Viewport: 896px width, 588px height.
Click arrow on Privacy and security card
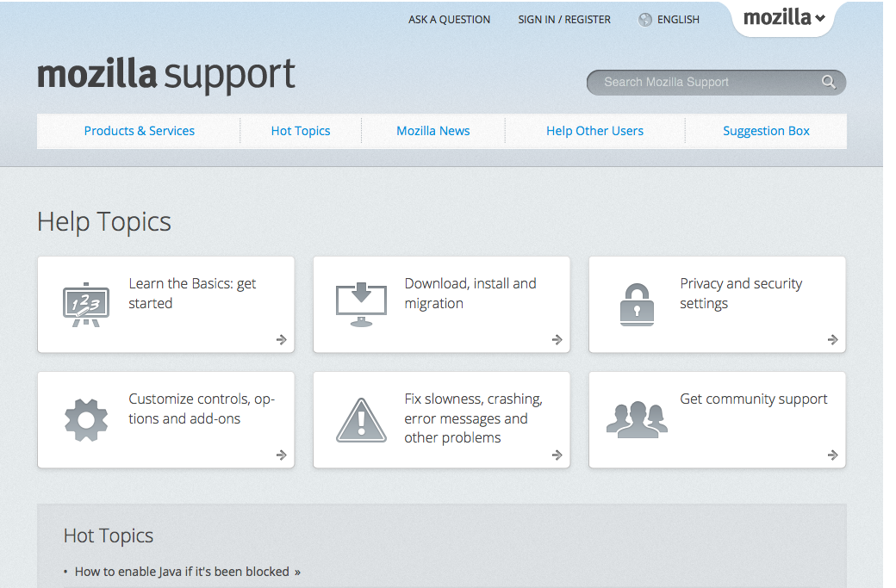[x=832, y=340]
